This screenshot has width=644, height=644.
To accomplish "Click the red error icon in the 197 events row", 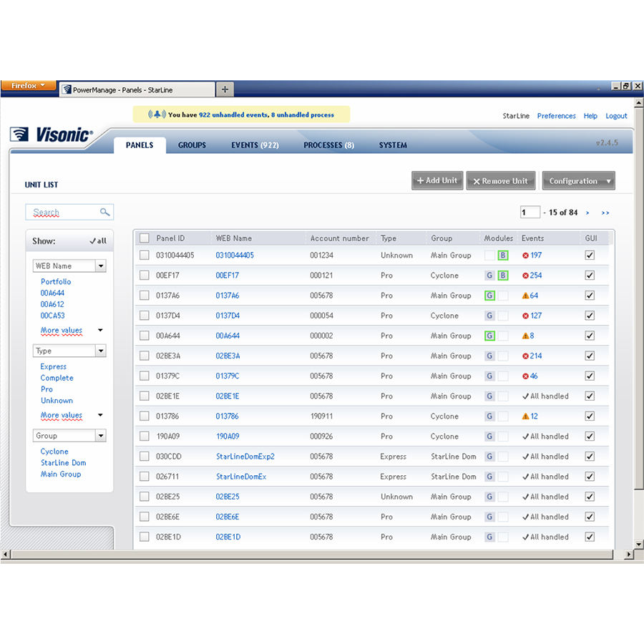I will click(525, 255).
